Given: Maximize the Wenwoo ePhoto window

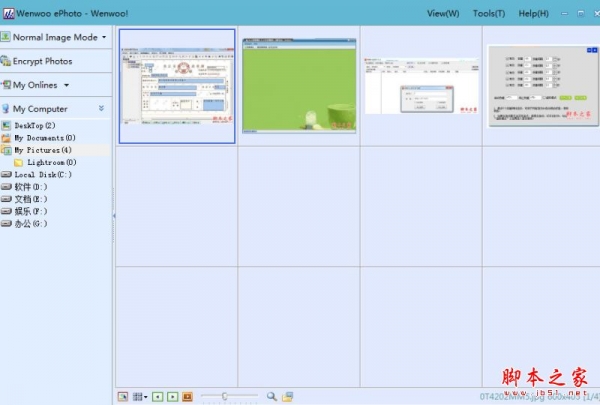Looking at the screenshot, I should point(580,14).
